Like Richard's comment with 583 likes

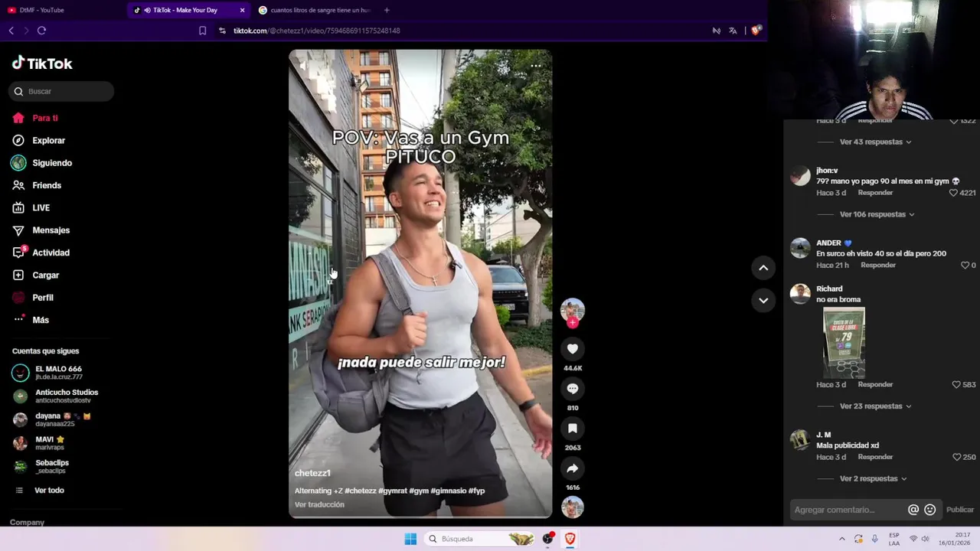click(x=955, y=385)
